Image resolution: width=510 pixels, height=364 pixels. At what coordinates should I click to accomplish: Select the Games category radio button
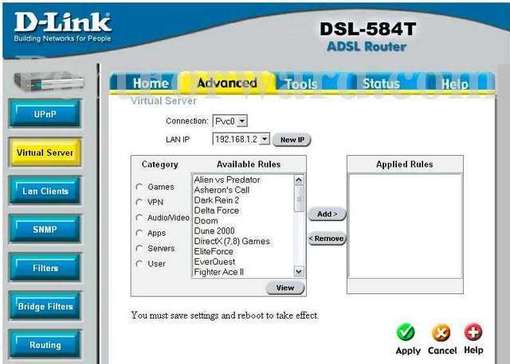pyautogui.click(x=139, y=187)
